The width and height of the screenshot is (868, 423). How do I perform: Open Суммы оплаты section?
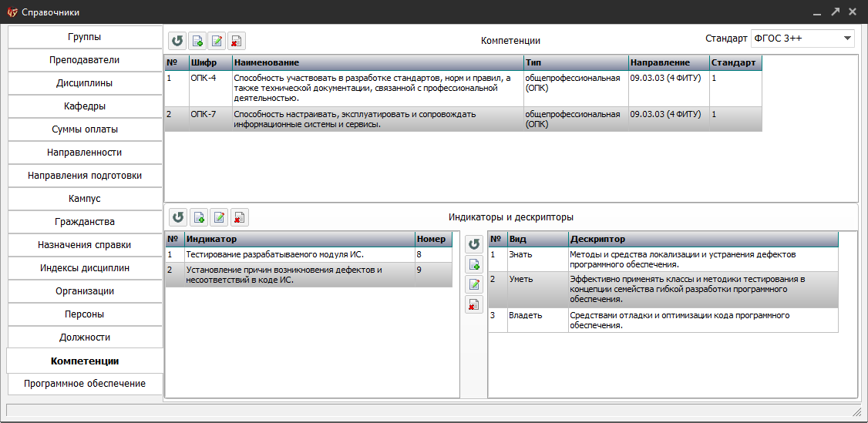85,129
